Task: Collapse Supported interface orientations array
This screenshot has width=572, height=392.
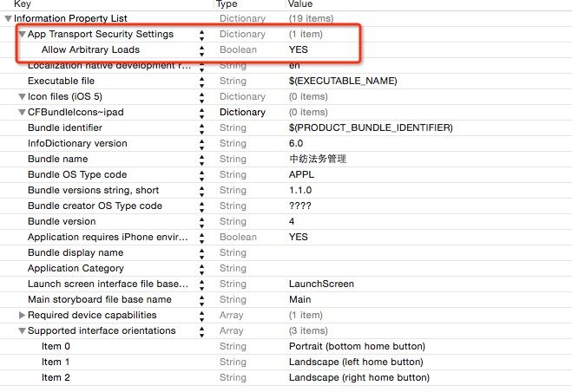Action: pyautogui.click(x=22, y=330)
